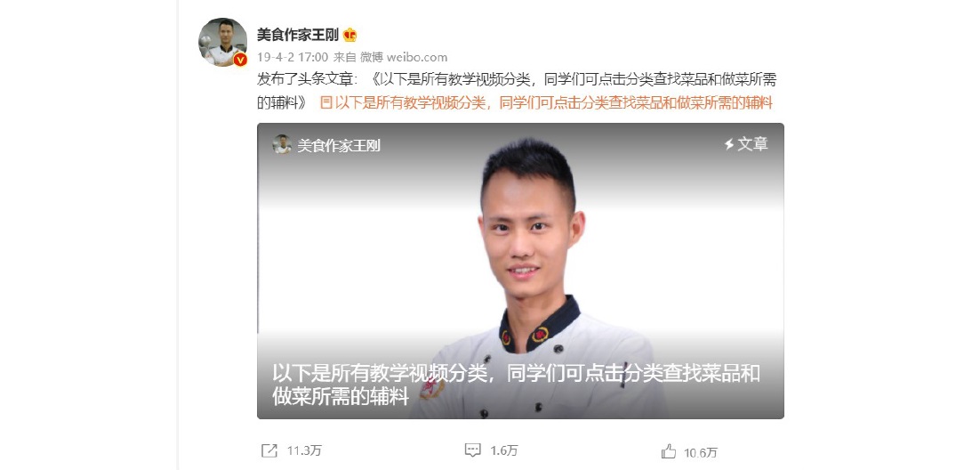
Task: Open the white article title overlay text
Action: [516, 385]
